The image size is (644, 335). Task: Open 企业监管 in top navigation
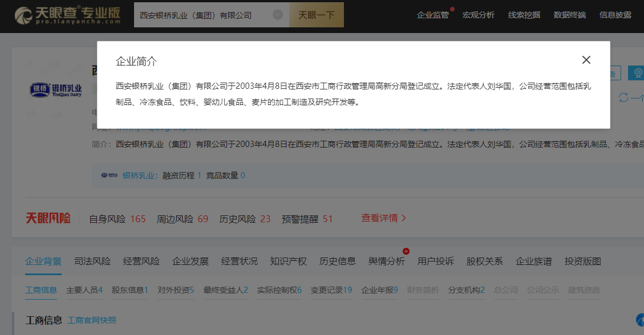click(433, 15)
